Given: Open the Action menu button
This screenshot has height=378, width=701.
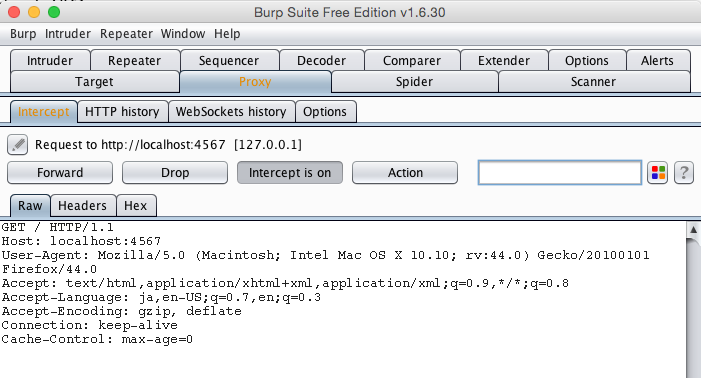Looking at the screenshot, I should click(x=405, y=172).
